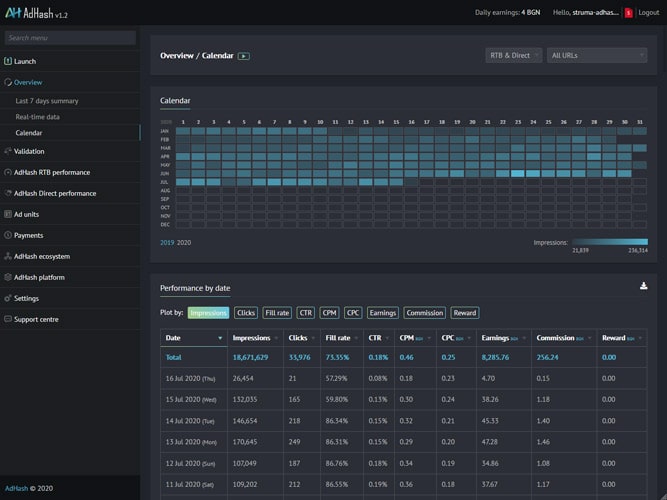Expand the All URLs dropdown
The height and width of the screenshot is (500, 667).
[x=597, y=56]
